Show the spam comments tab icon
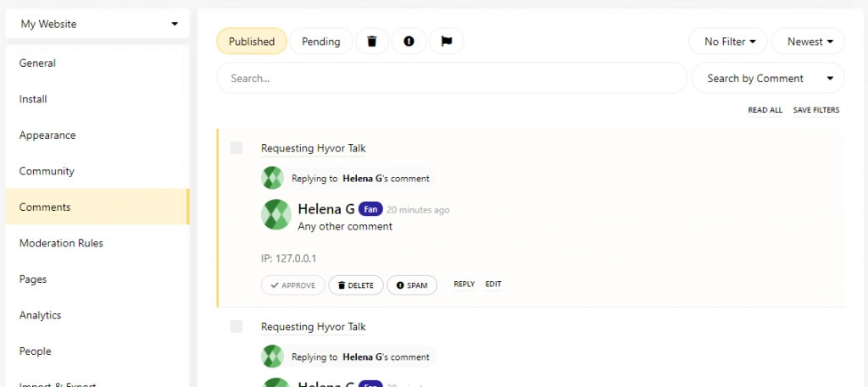This screenshot has width=868, height=387. click(x=409, y=41)
